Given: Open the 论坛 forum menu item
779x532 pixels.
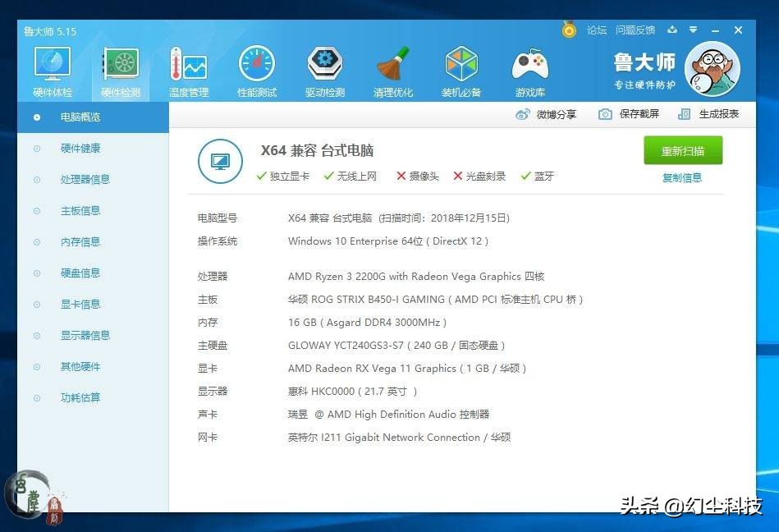Looking at the screenshot, I should tap(597, 30).
